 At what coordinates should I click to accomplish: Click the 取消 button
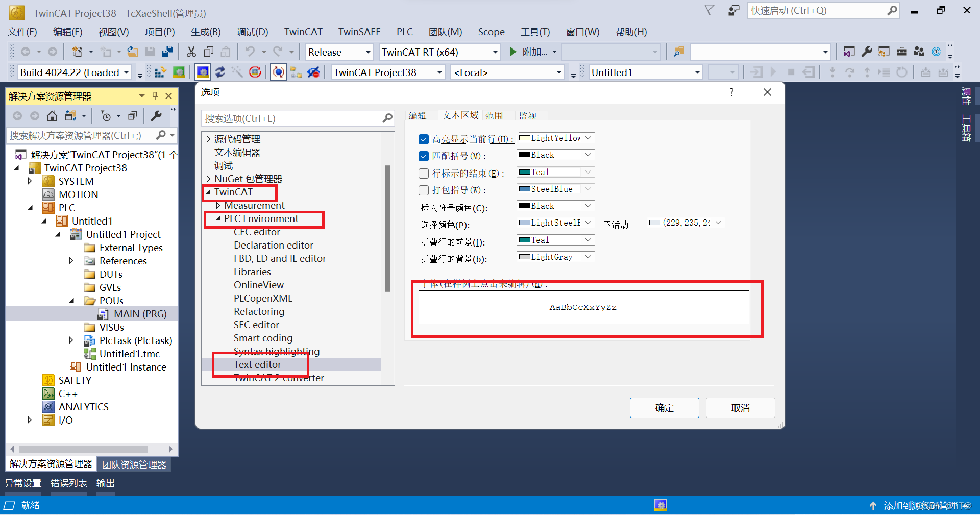740,408
